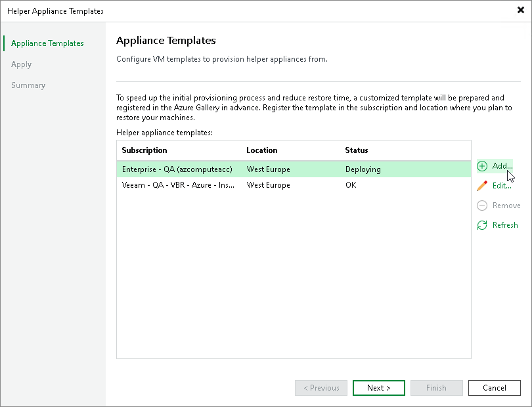Sort by the Location column header
Screen dimensions: 532x407
click(262, 150)
